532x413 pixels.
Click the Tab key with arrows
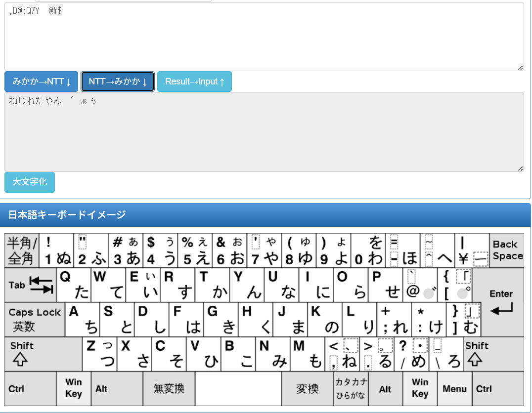[x=31, y=285]
